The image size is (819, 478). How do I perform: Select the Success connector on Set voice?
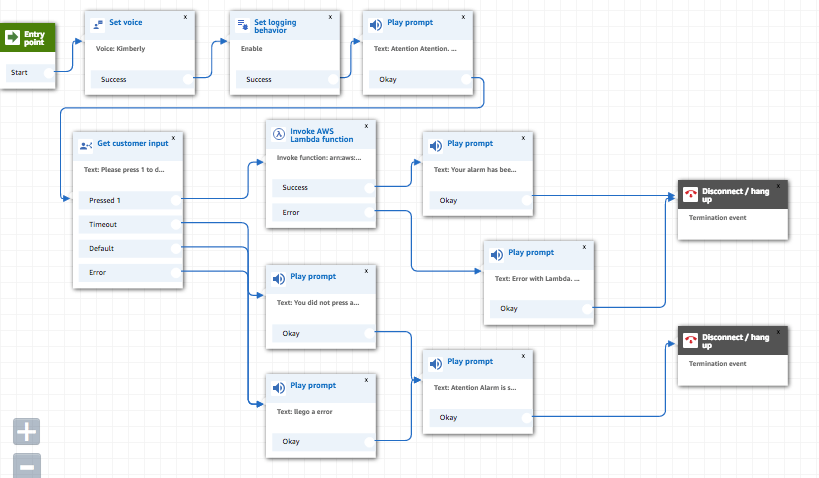[x=189, y=79]
